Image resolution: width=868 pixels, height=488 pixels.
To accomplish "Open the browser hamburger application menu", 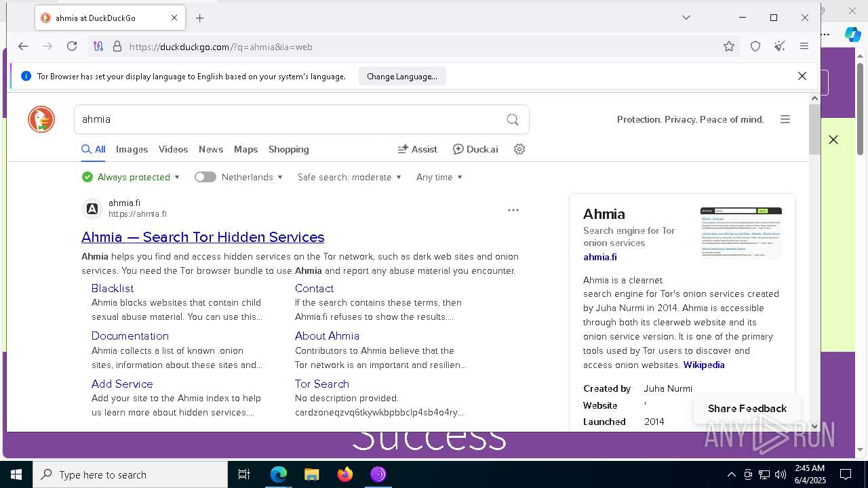I will [804, 46].
